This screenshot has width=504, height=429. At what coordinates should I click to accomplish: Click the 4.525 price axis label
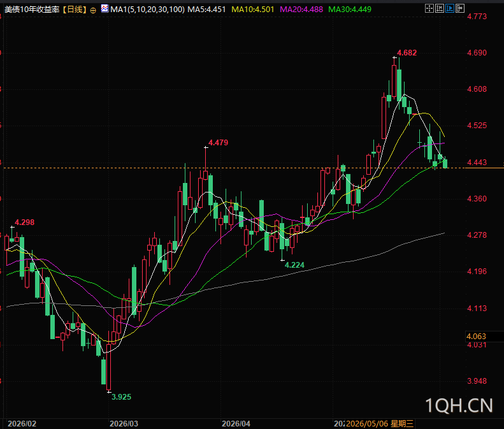[x=477, y=126]
